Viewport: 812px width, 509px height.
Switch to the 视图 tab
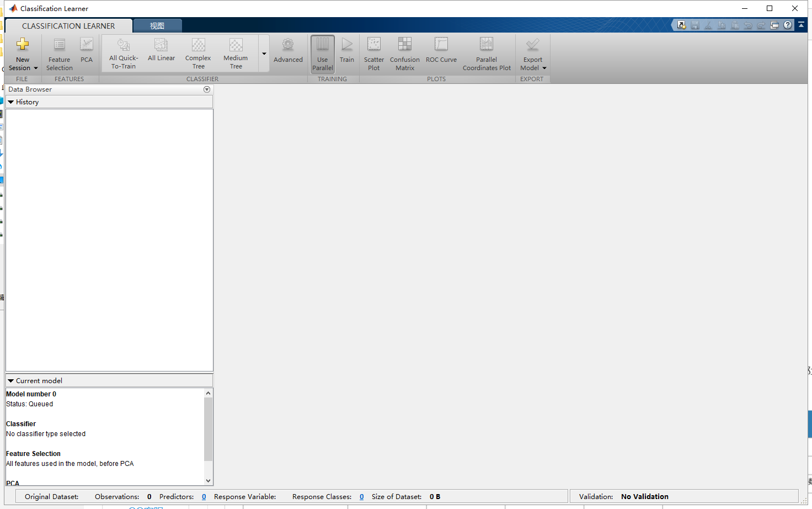click(157, 26)
